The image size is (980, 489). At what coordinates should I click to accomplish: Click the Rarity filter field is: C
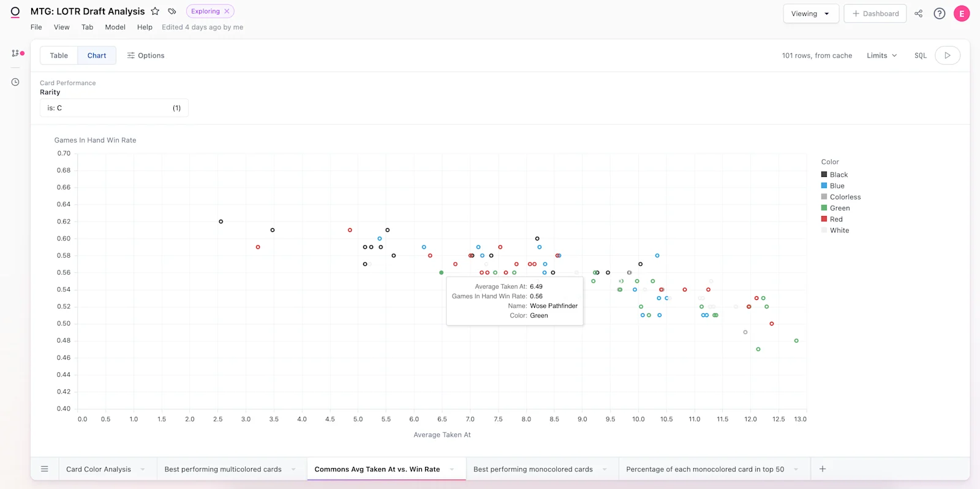point(114,108)
